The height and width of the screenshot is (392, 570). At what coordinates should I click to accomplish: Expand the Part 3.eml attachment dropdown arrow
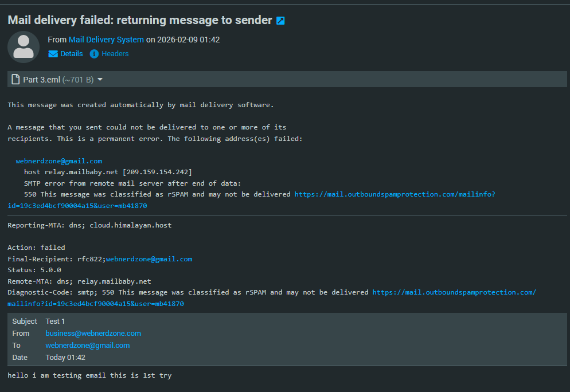[100, 80]
